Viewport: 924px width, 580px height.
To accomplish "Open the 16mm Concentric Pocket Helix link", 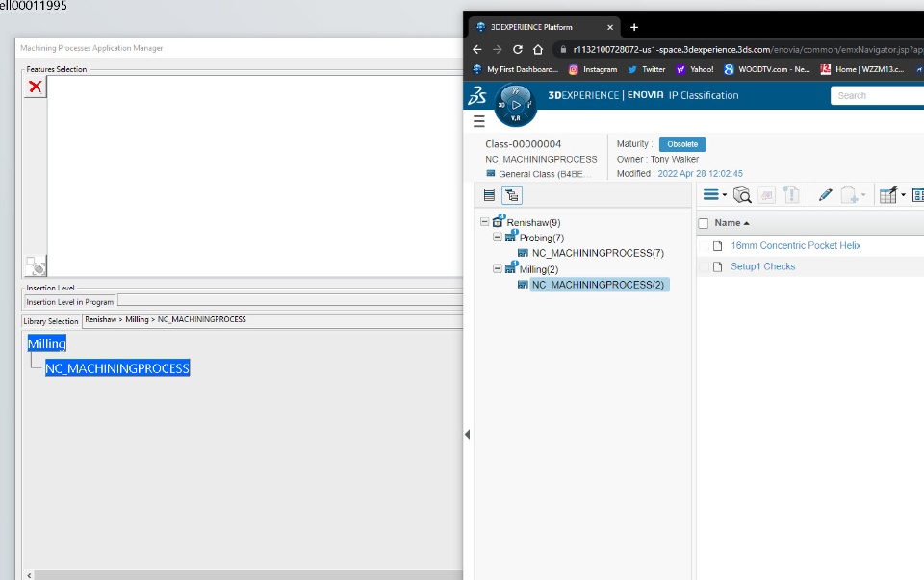I will coord(796,245).
